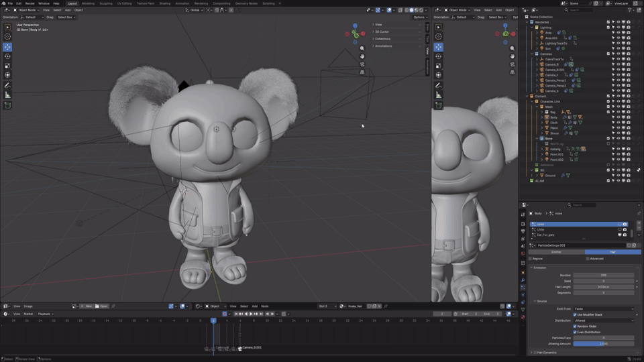
Task: Switch to the Sculpting workspace tab
Action: (105, 3)
